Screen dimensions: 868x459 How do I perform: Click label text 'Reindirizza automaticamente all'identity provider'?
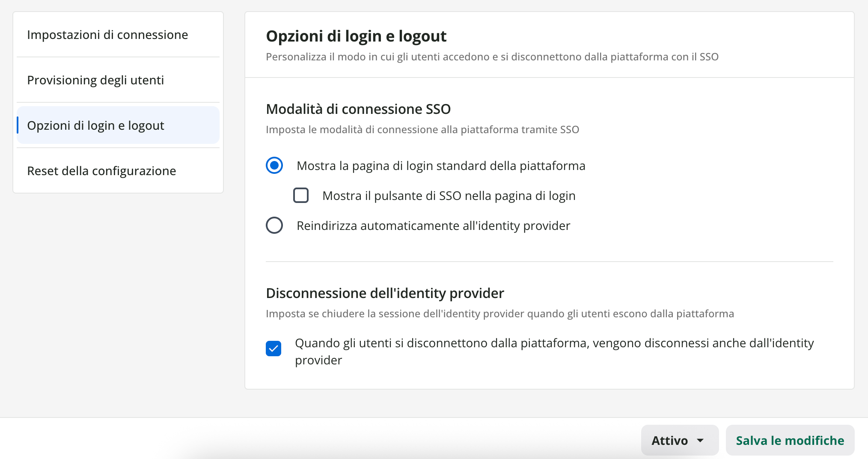[x=433, y=226]
